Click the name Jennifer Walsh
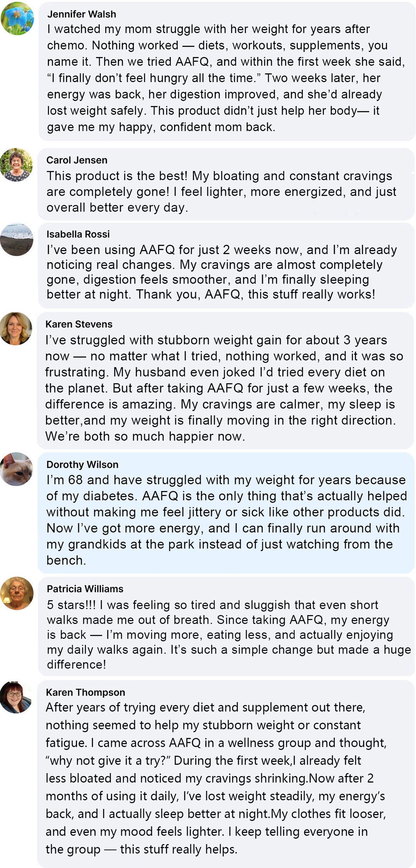416x868 pixels. (x=82, y=14)
